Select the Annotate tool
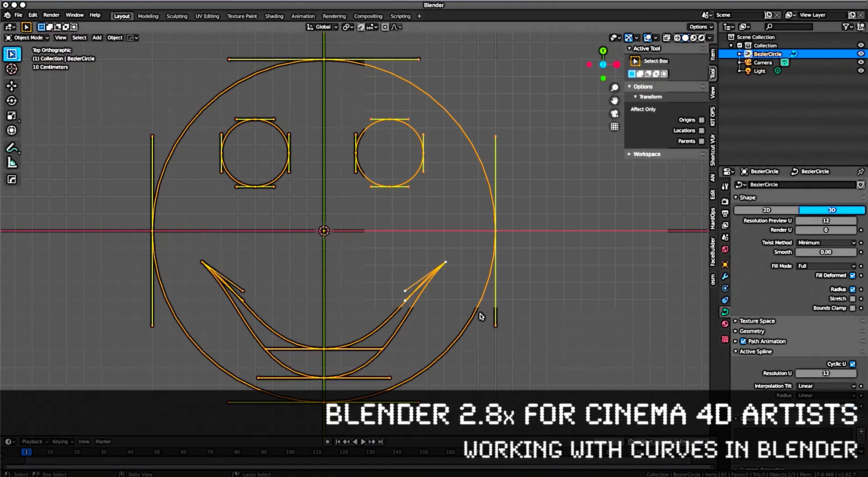 (12, 148)
